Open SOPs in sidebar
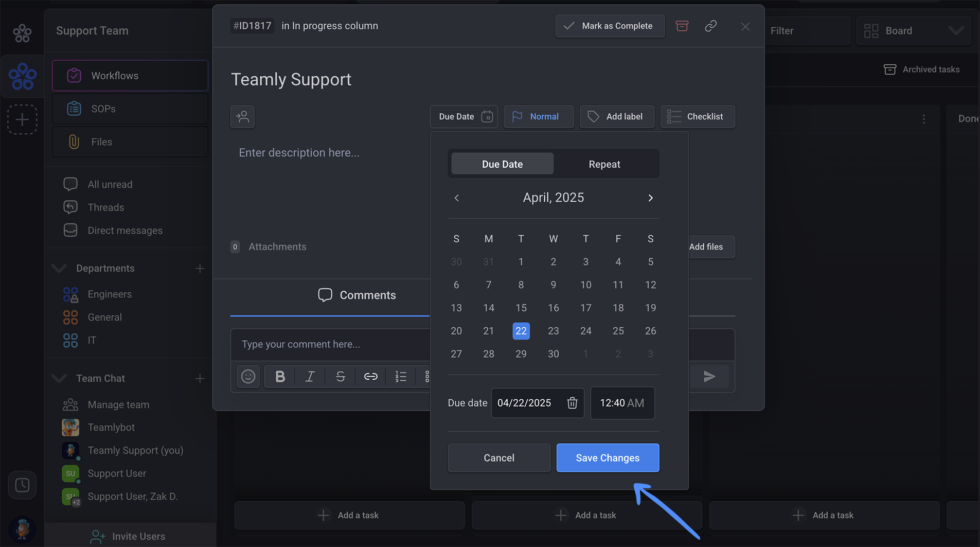The height and width of the screenshot is (547, 980). (130, 109)
